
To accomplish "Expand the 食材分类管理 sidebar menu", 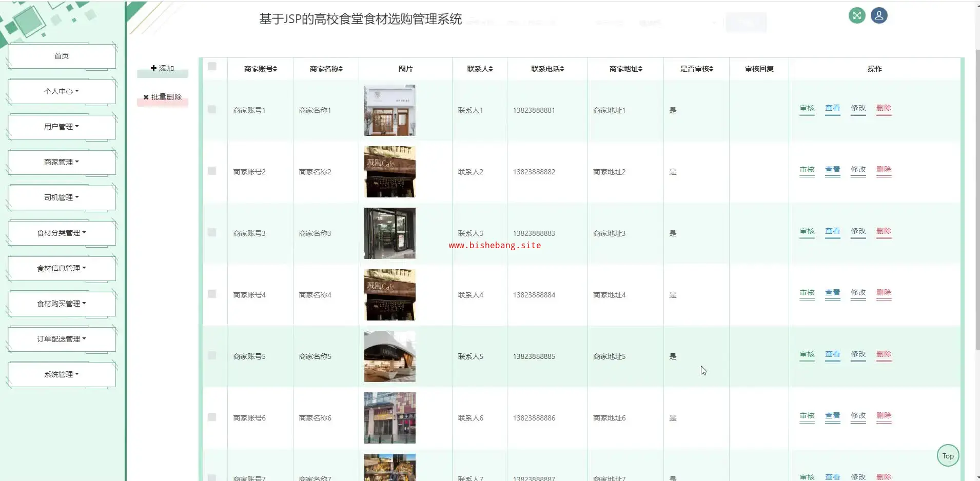I will 62,233.
